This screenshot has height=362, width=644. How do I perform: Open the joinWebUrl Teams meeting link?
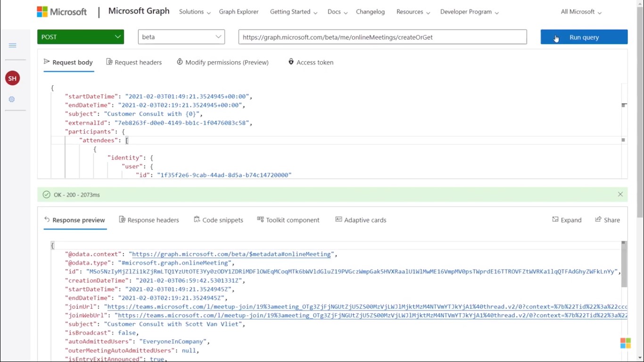click(x=372, y=315)
